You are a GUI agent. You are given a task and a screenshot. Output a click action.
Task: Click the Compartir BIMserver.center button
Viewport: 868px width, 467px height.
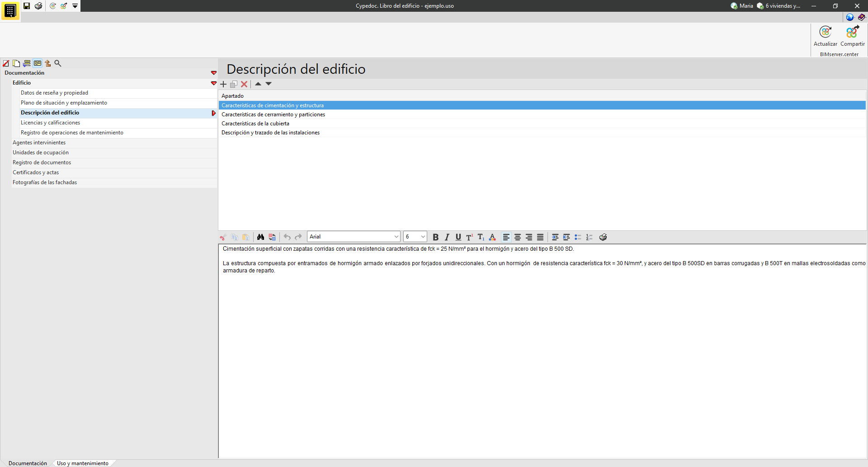(x=853, y=36)
